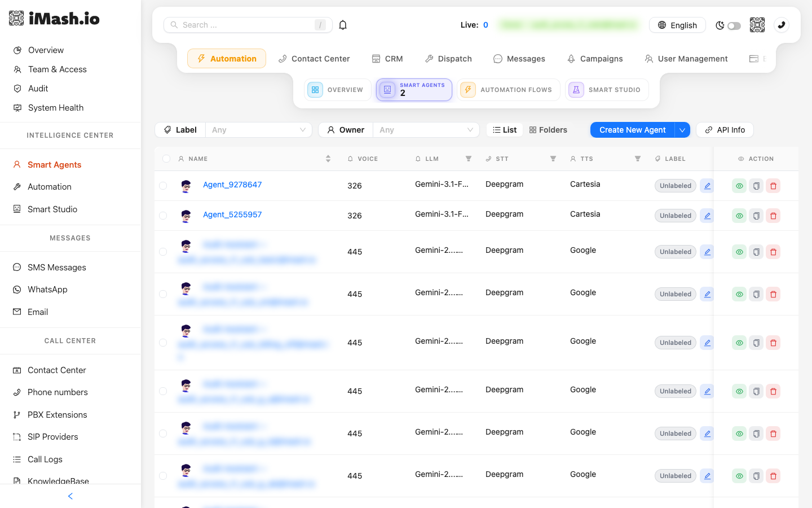The height and width of the screenshot is (508, 812).
Task: Select the checkbox for Agent_5255957
Action: 163,216
